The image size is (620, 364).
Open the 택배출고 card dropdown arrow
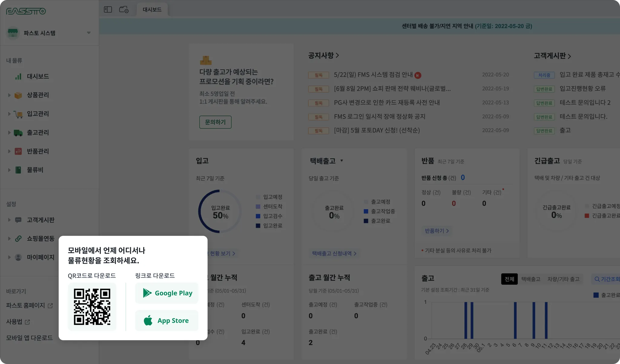click(341, 161)
